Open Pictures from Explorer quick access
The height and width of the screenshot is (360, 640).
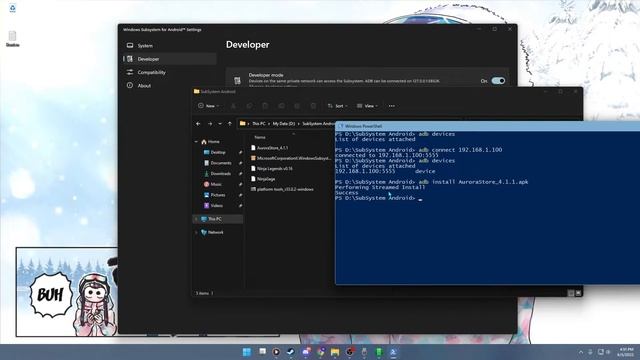pos(218,195)
